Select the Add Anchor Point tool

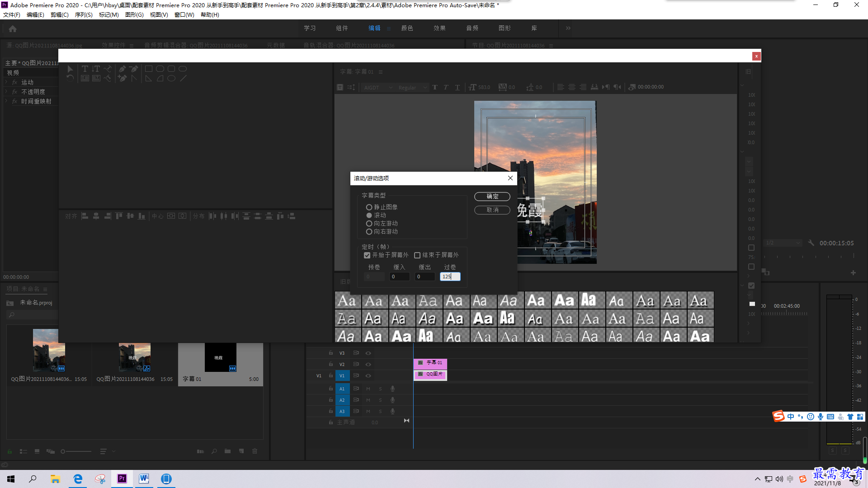[122, 78]
